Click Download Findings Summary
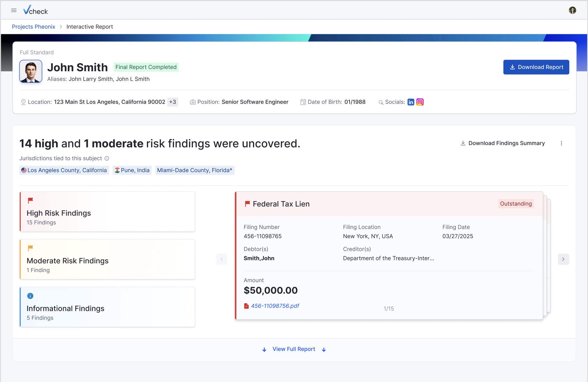The image size is (588, 382). point(502,143)
